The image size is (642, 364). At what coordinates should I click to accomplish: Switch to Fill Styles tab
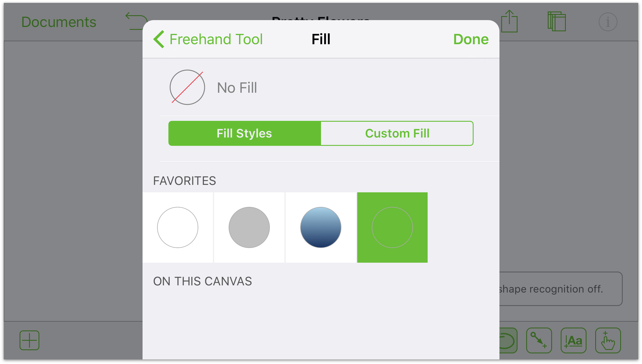[x=244, y=133]
